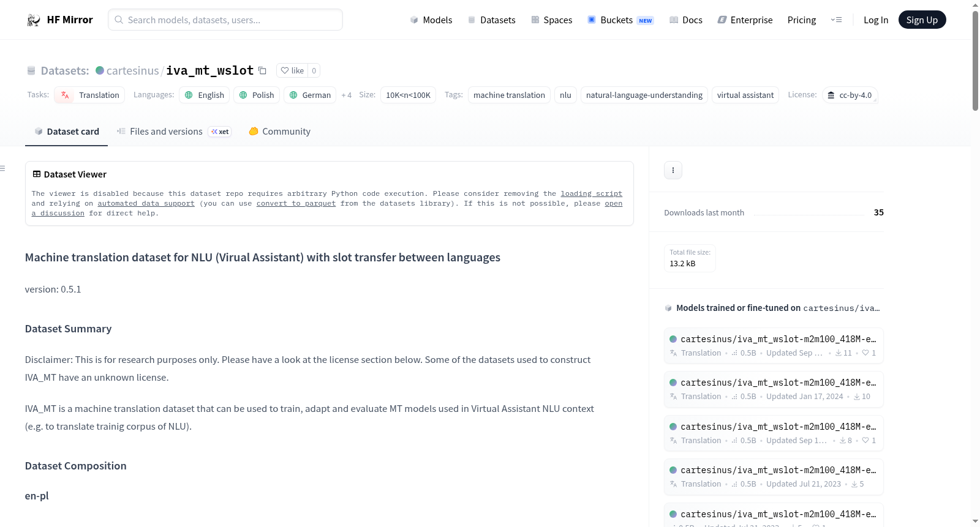Click the Dataset Composition heading
The width and height of the screenshot is (980, 527).
[x=76, y=466]
